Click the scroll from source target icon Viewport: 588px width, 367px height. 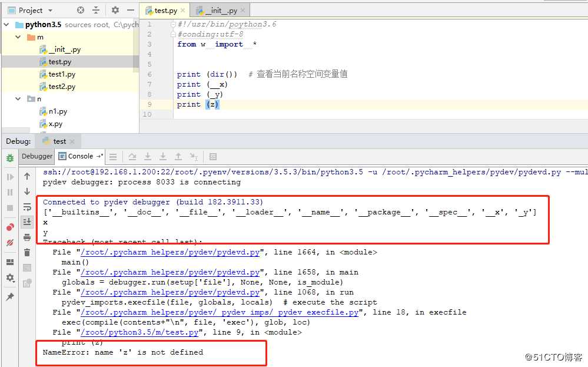click(x=81, y=10)
